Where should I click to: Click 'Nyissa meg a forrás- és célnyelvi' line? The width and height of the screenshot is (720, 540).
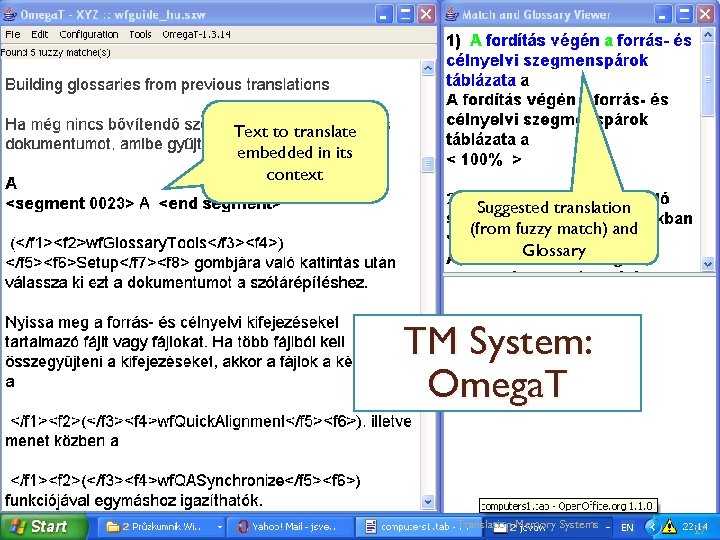pos(172,323)
